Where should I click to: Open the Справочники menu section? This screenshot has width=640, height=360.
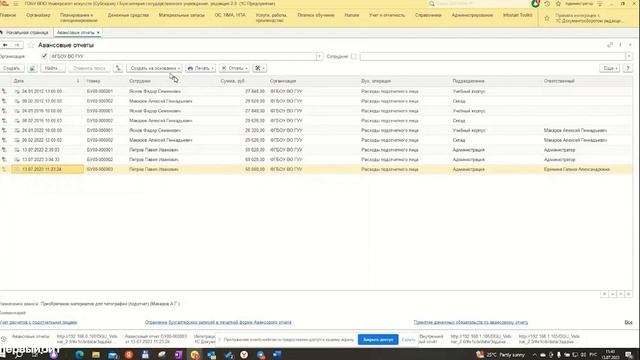click(x=428, y=15)
